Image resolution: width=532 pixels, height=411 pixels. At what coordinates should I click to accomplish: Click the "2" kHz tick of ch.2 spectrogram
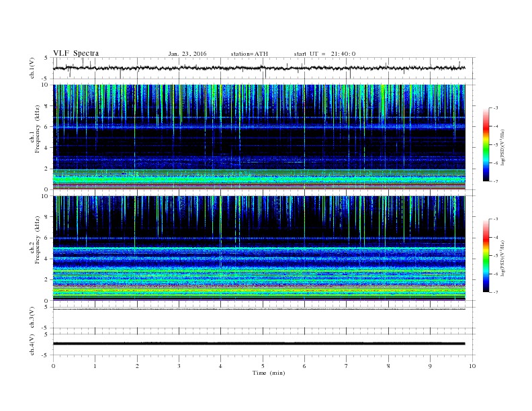(46, 280)
